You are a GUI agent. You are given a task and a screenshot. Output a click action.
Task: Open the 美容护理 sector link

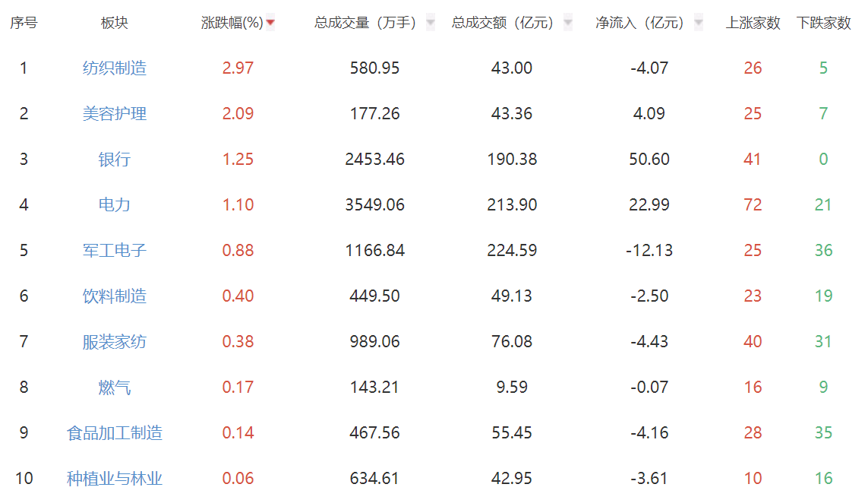[x=115, y=114]
